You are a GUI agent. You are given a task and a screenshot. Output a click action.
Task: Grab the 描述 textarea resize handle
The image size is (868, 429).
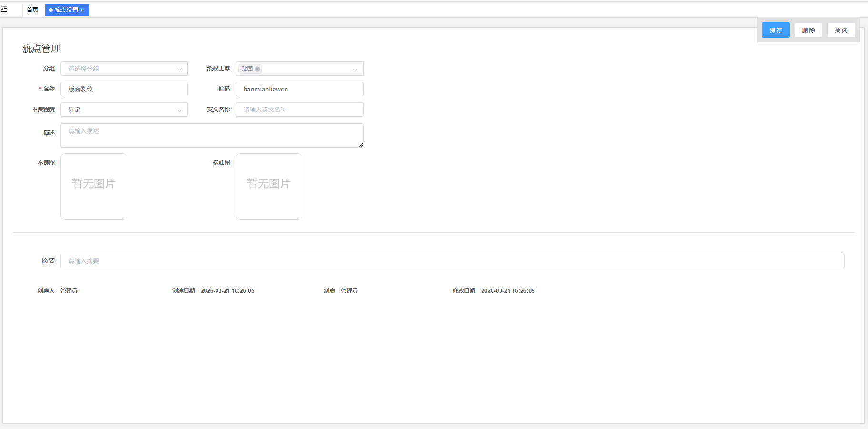click(361, 145)
